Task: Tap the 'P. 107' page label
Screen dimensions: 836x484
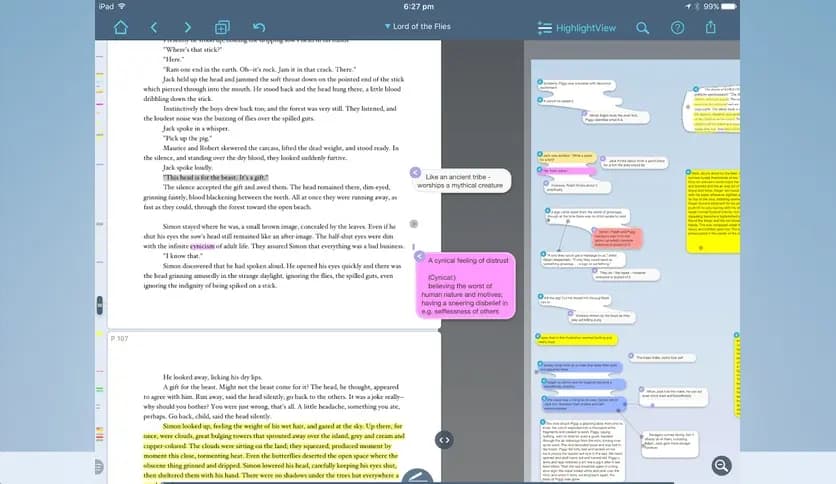Action: click(119, 338)
